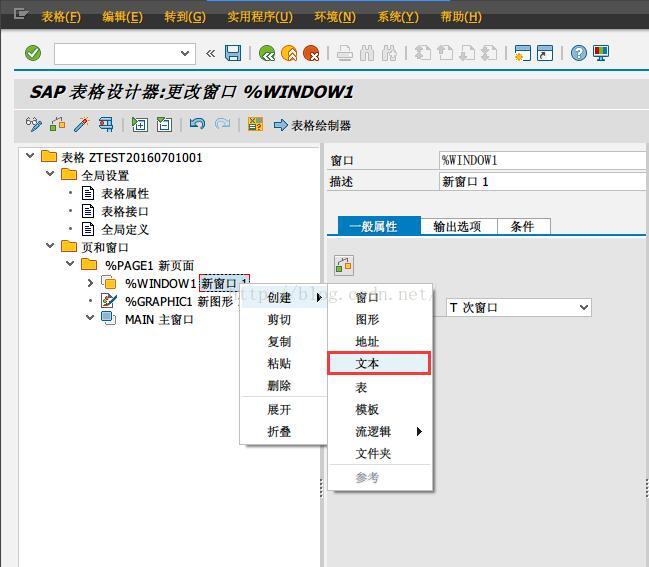Select the 全局定义 tree item
This screenshot has width=649, height=567.
pos(125,229)
